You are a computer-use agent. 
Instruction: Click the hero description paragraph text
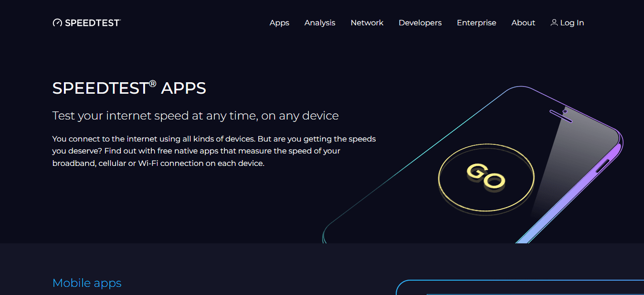[x=214, y=151]
